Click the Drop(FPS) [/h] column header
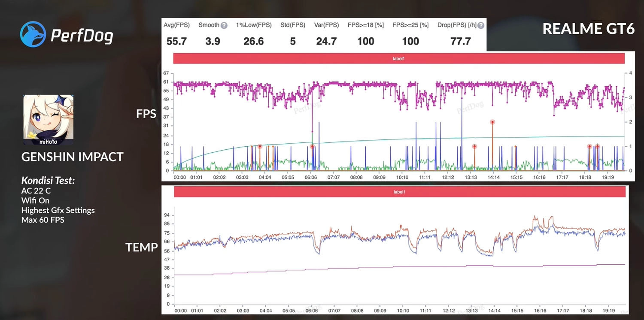 pos(457,25)
